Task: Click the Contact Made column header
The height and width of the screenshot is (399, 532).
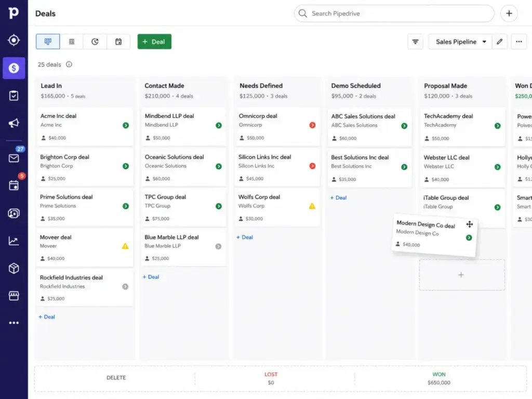Action: click(164, 86)
